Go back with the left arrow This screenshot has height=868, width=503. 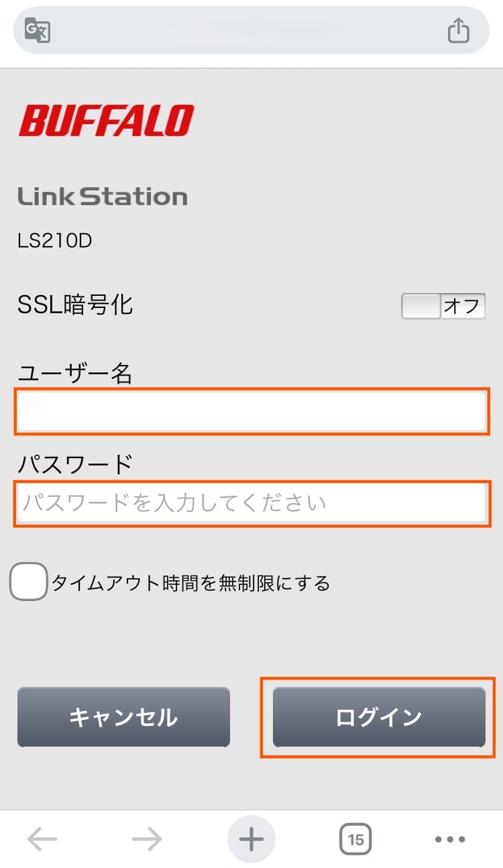[x=42, y=838]
